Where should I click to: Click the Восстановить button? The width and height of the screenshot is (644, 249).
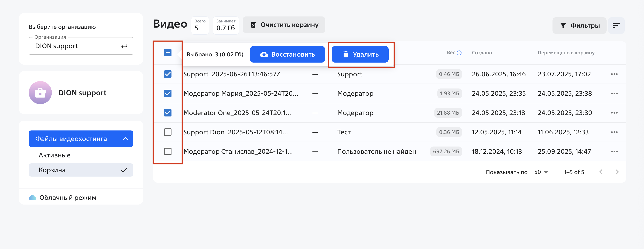pos(287,54)
